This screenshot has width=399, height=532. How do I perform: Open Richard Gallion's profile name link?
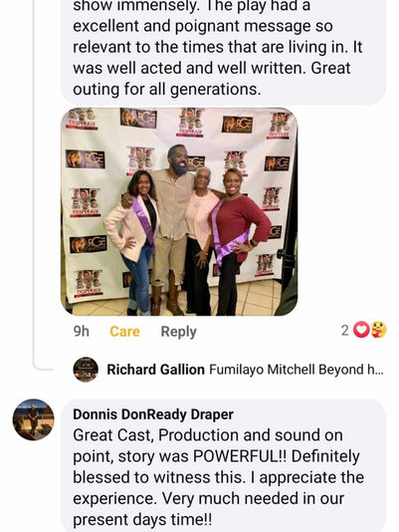tap(155, 370)
